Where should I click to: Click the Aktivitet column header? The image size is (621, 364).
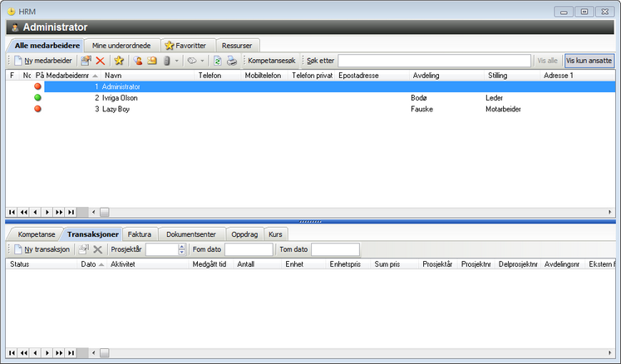click(x=147, y=264)
